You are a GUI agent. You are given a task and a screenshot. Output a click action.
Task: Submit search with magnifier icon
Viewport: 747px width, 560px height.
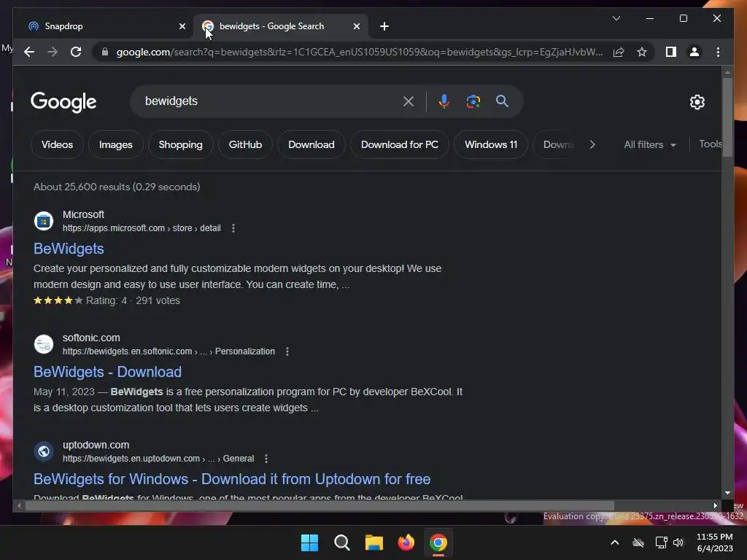click(502, 101)
